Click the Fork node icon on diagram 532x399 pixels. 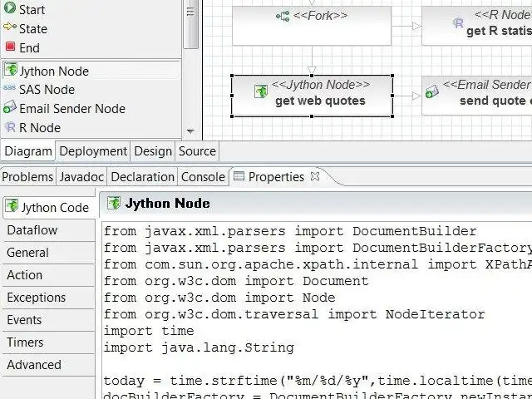283,16
